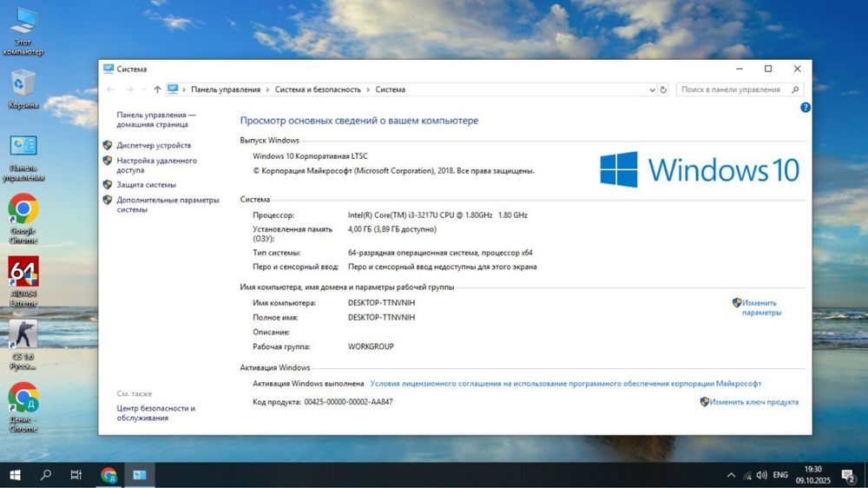Open Task View on taskbar

point(76,475)
